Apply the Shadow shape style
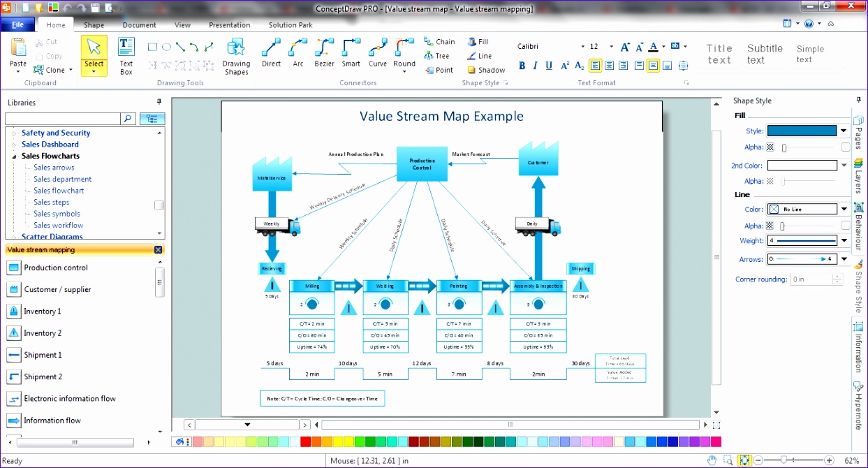This screenshot has width=868, height=468. 486,70
